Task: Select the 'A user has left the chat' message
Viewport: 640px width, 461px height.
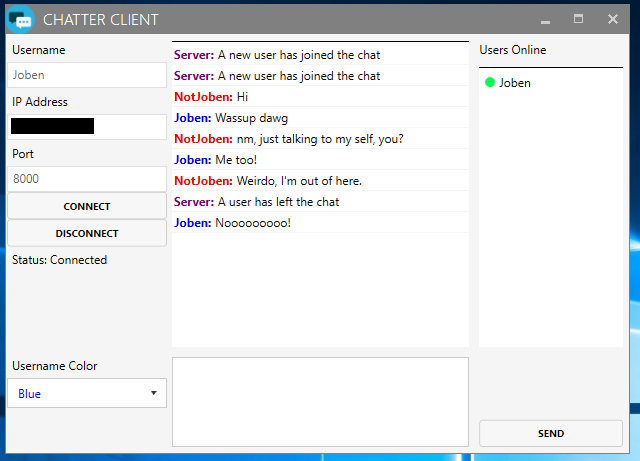Action: [x=320, y=202]
